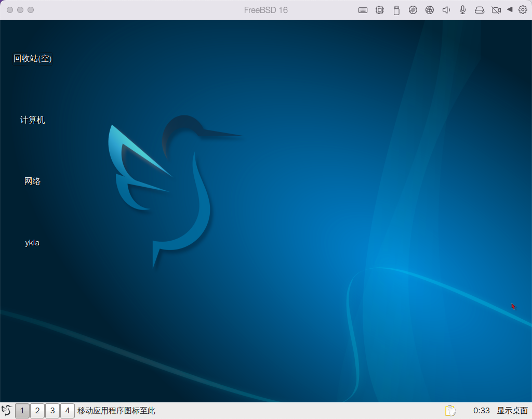Click the '移动应用程序图标至此' quick launch area

point(116,411)
